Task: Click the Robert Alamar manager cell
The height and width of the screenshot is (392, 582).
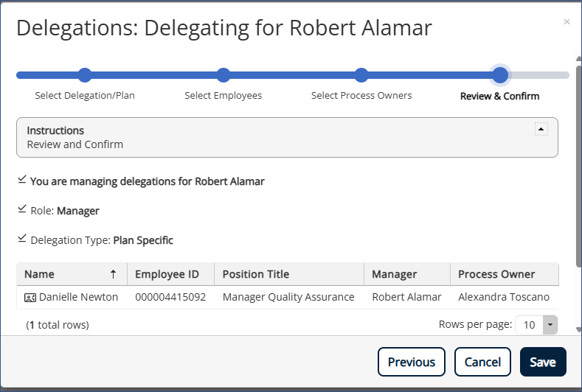Action: click(x=406, y=297)
